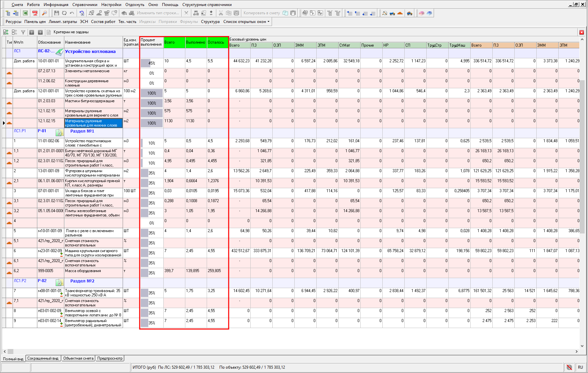
Task: Select the Полный вид tab
Action: (x=13, y=359)
